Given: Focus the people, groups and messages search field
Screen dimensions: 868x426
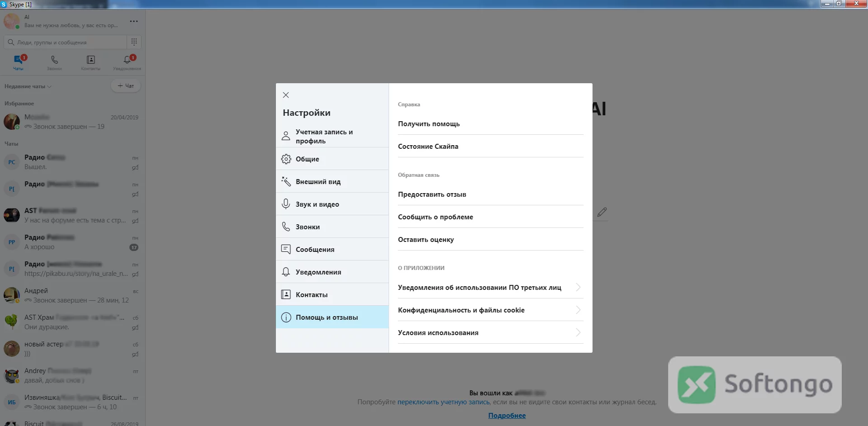Looking at the screenshot, I should click(66, 42).
